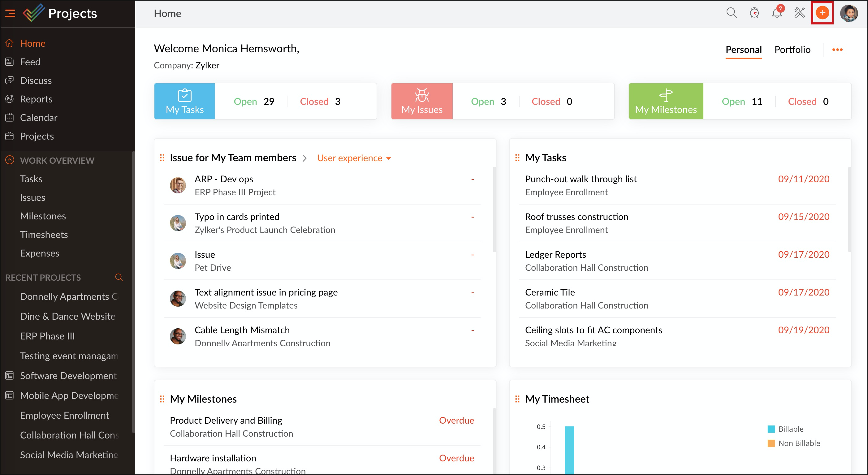Grab the Issue for My Team drag handle
868x475 pixels.
pyautogui.click(x=162, y=158)
